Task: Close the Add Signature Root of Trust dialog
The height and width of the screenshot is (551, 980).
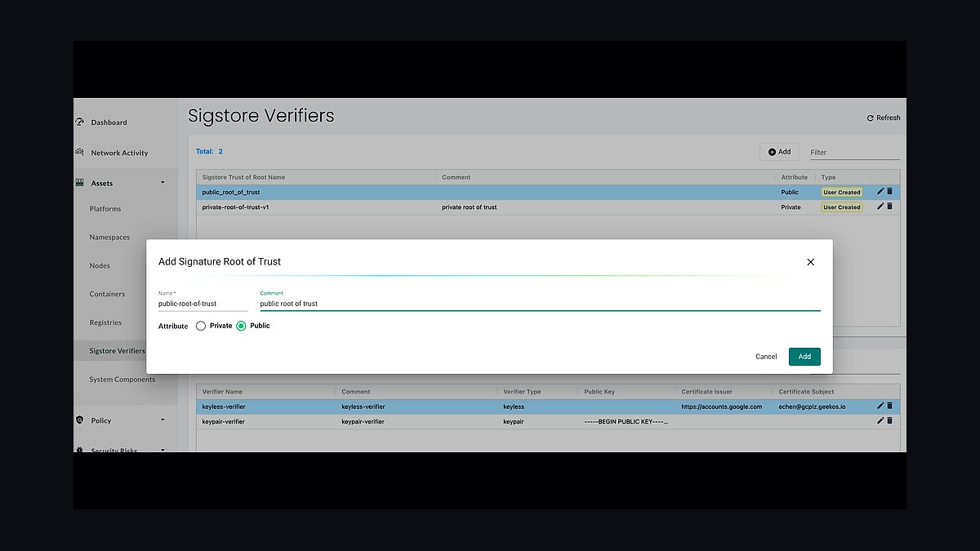Action: (x=810, y=262)
